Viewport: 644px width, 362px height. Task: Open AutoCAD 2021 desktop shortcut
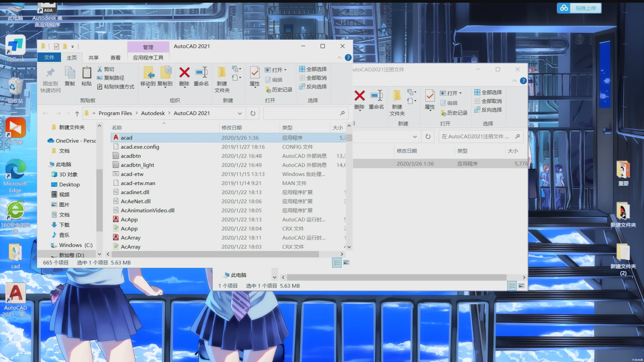tap(15, 300)
